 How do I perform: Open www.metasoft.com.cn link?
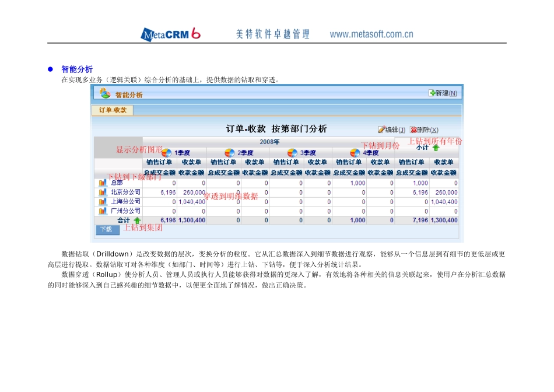[x=371, y=34]
